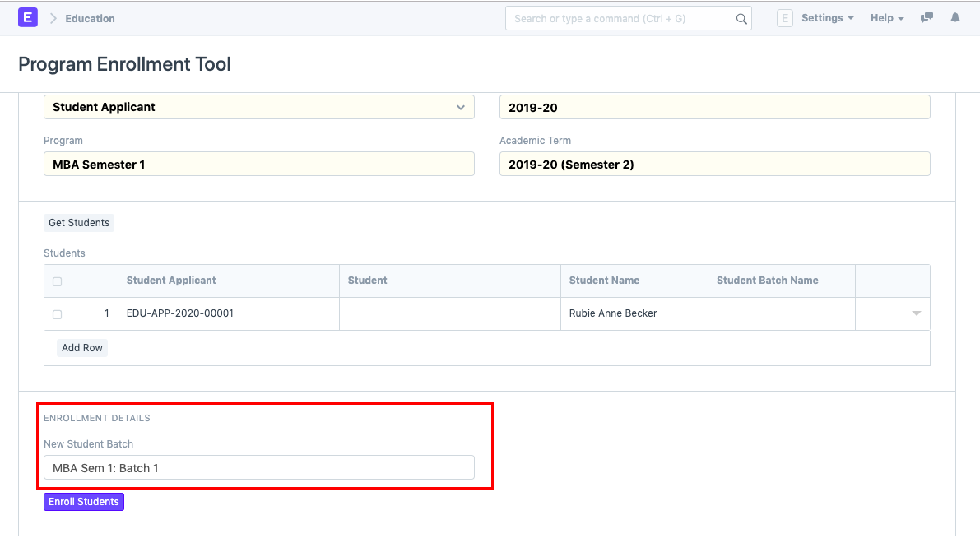980x557 pixels.
Task: Open the notifications bell icon
Action: coord(954,17)
